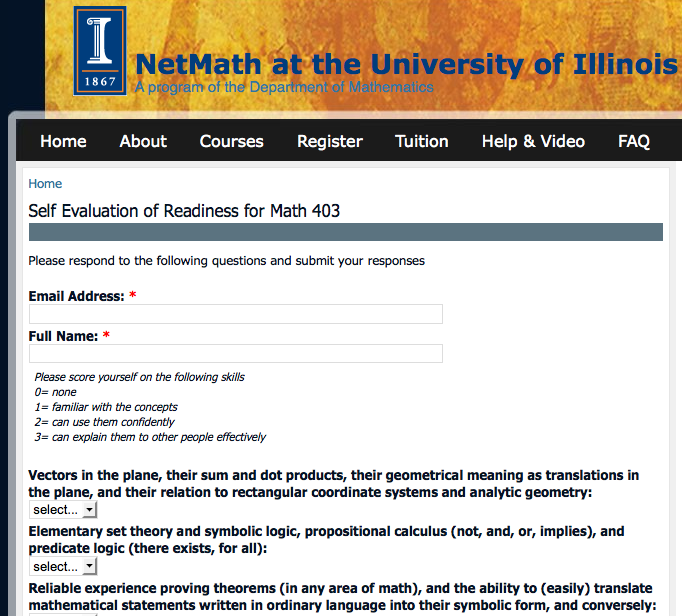Click the gray divider bar under the heading

pyautogui.click(x=346, y=232)
